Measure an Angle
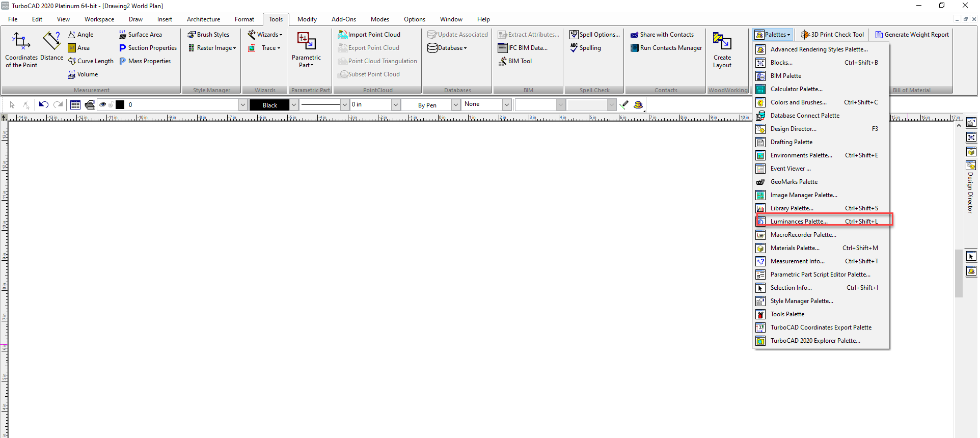This screenshot has height=438, width=980. pyautogui.click(x=81, y=35)
